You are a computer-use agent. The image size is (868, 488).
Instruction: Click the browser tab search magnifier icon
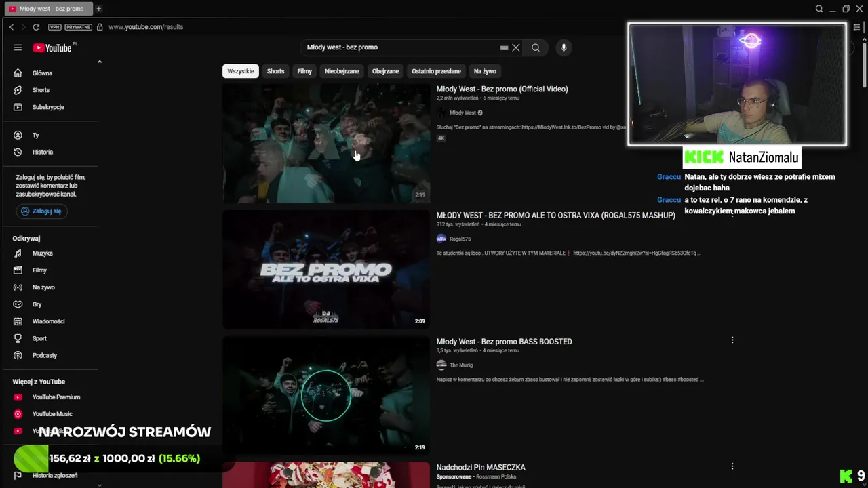(x=819, y=9)
